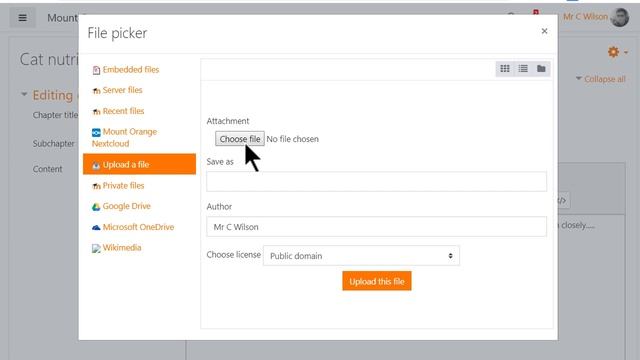
Task: Open the settings gear menu
Action: (613, 52)
